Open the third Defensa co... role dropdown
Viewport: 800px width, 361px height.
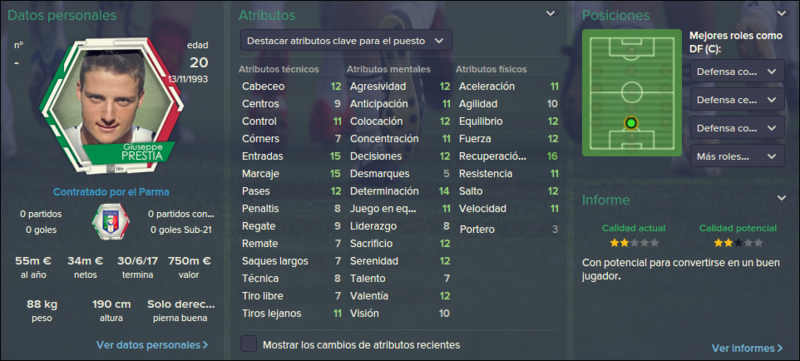[737, 127]
